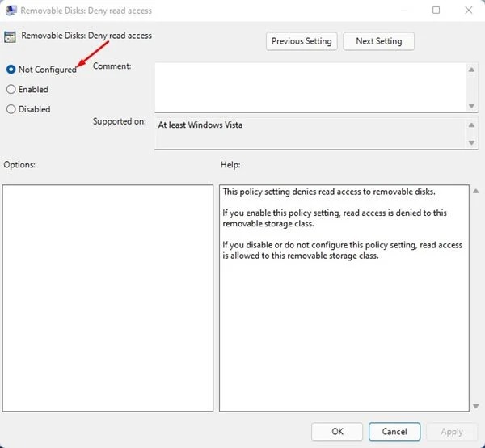Click the title bar application icon

tap(11, 11)
